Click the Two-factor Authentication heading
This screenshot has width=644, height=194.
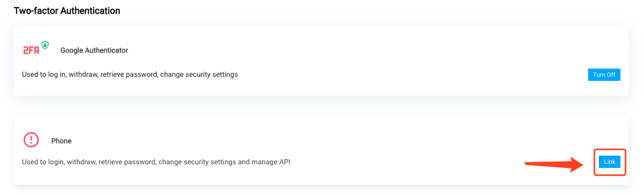67,10
